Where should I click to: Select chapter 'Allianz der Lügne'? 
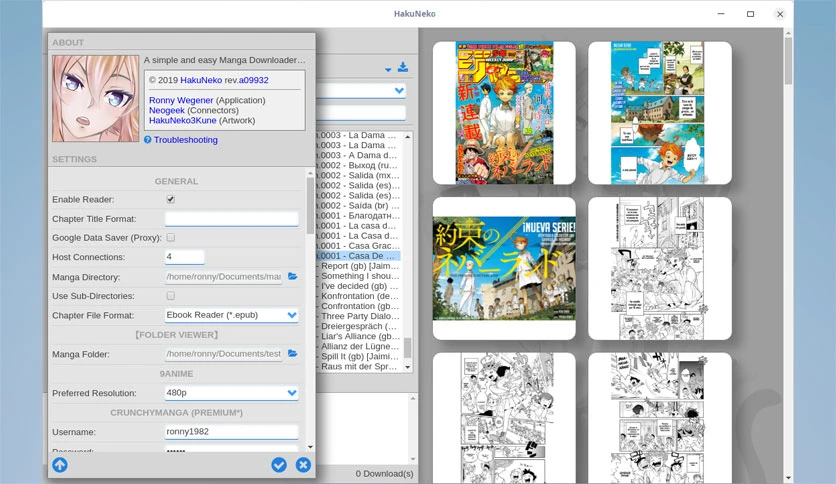pos(358,346)
